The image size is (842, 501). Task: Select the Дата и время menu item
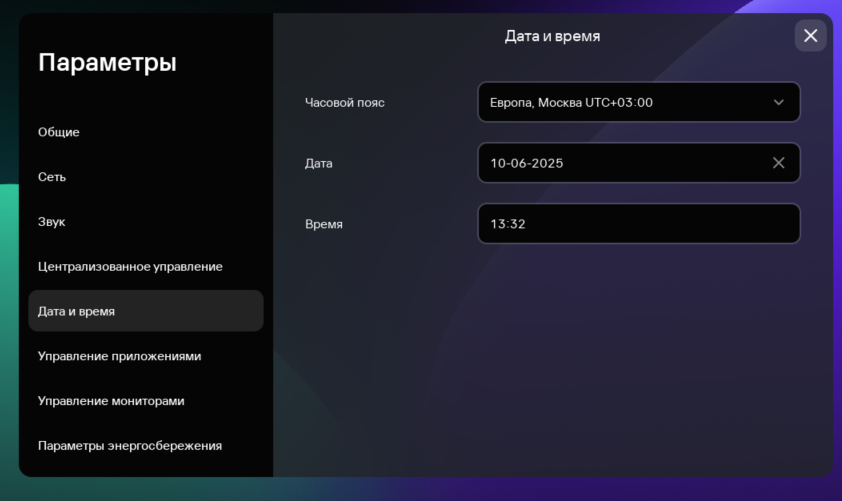click(146, 311)
